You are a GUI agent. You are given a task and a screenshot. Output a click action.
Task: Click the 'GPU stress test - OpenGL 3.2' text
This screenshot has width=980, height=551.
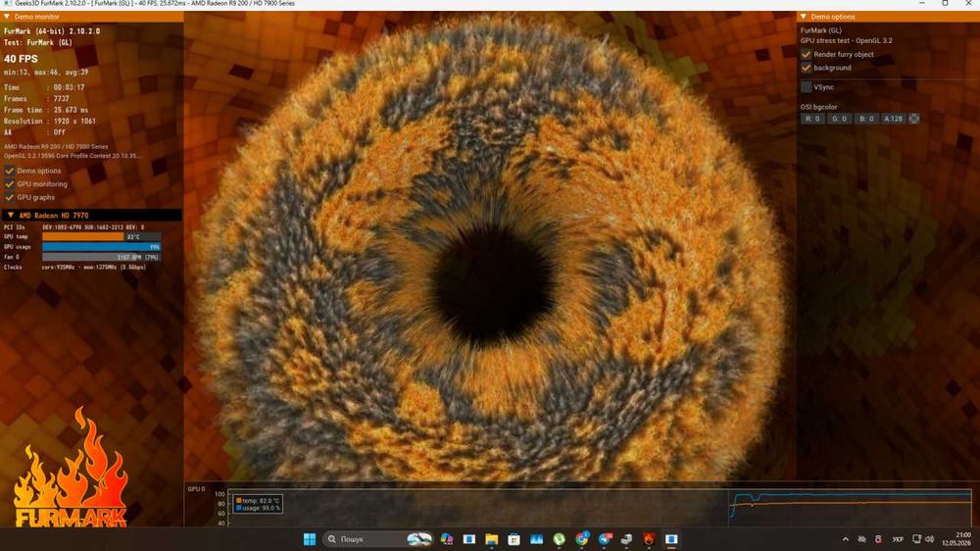click(847, 40)
